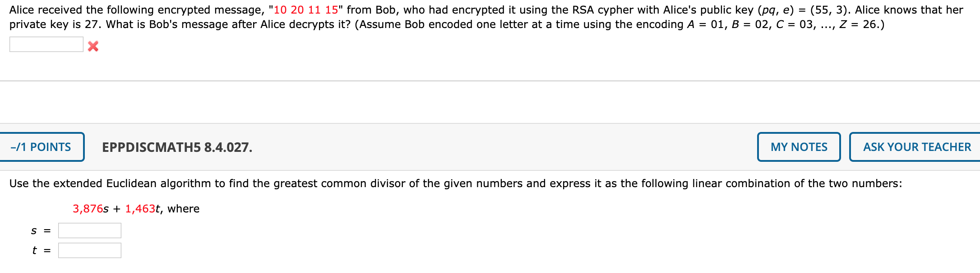Click next to the red X mark

(x=108, y=45)
